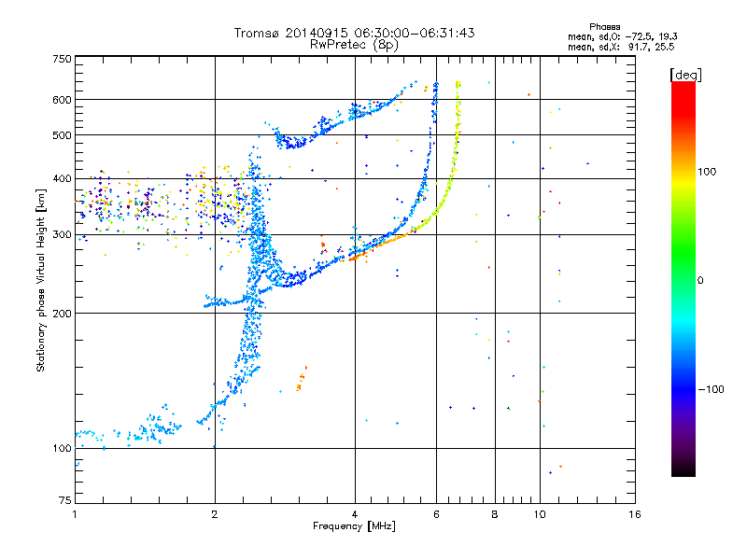Click the colorbar tick label '100'
747x560 pixels.
tap(707, 172)
